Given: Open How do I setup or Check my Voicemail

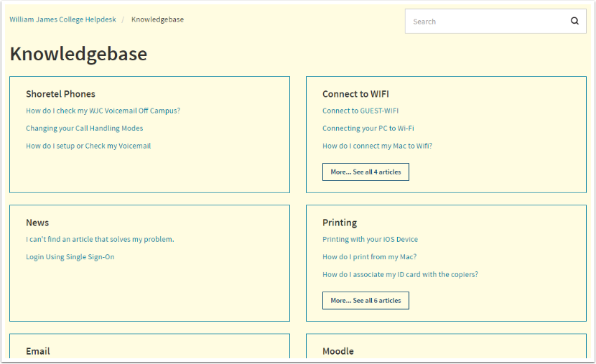Looking at the screenshot, I should click(x=88, y=146).
